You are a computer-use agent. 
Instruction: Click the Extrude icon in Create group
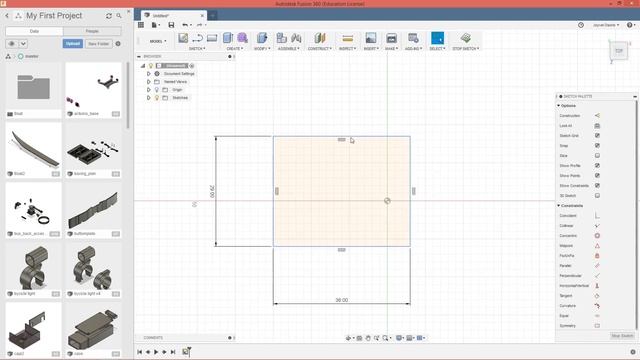(228, 38)
